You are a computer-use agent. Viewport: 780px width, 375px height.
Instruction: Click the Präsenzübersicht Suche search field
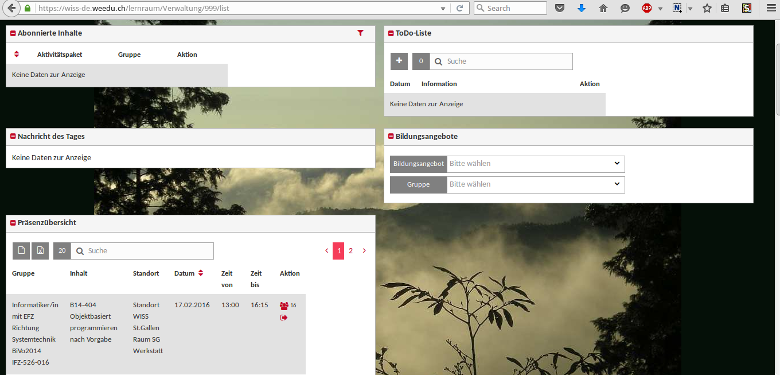[142, 251]
